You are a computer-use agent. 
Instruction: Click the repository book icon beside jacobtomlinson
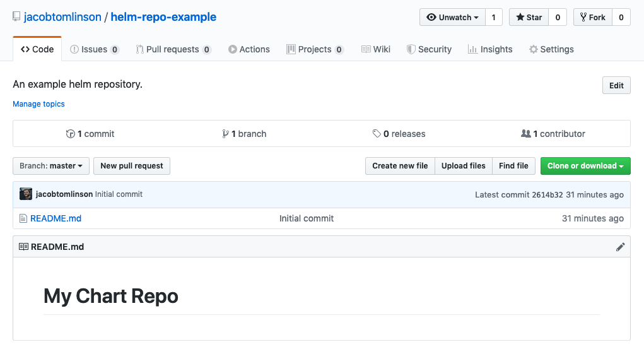coord(16,16)
